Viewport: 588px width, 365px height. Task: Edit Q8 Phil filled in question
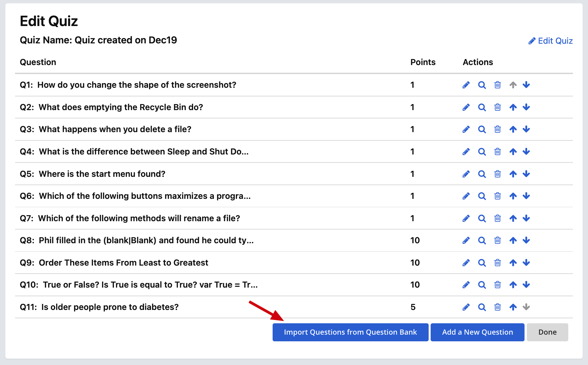pyautogui.click(x=466, y=241)
